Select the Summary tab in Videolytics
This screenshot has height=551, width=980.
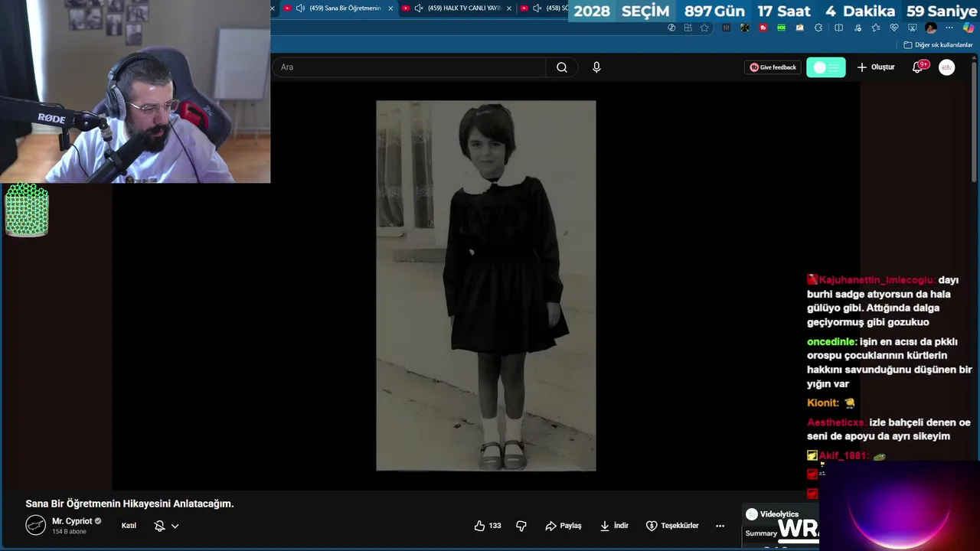pos(761,533)
